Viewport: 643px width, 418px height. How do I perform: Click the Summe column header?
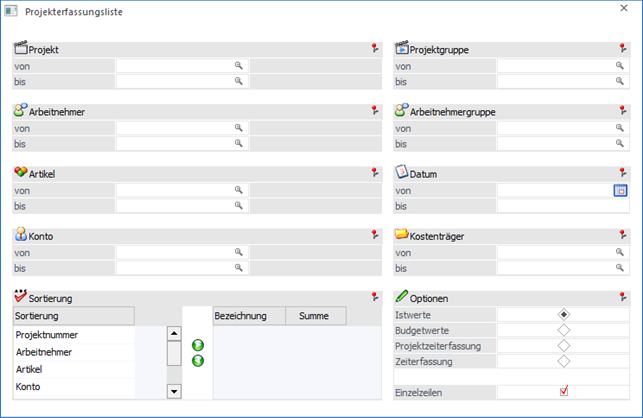coord(314,316)
